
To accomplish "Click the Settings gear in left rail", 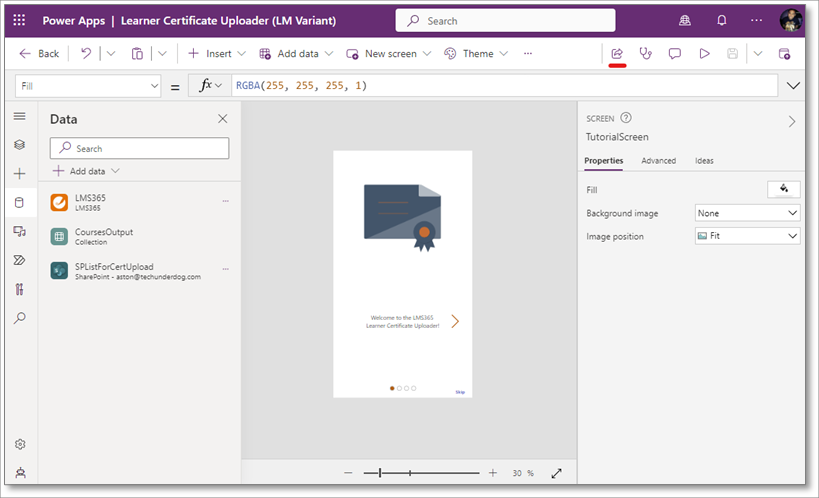I will [19, 444].
